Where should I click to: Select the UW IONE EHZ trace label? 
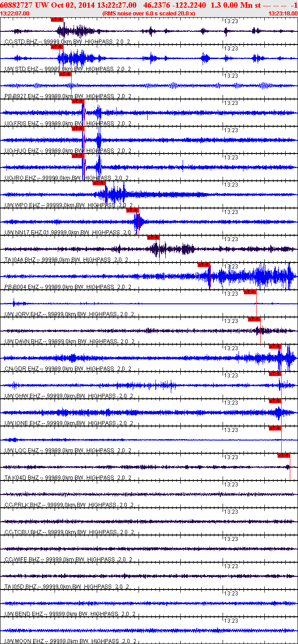click(68, 423)
